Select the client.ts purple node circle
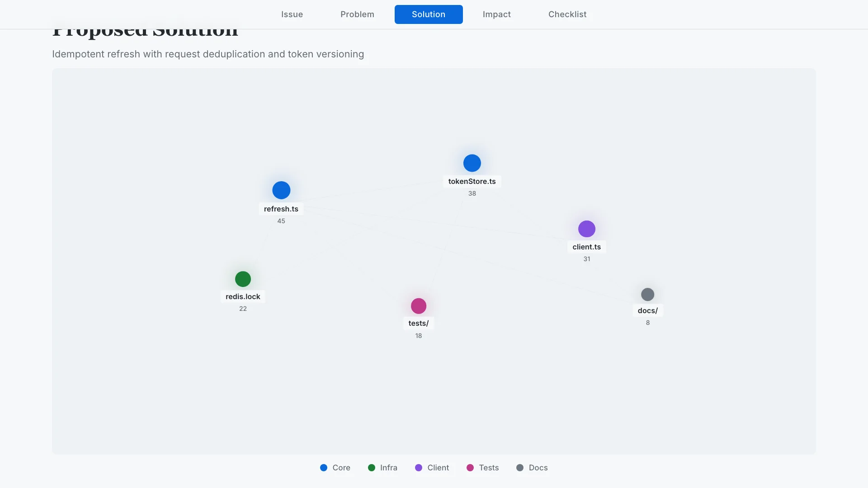868x488 pixels. (587, 229)
